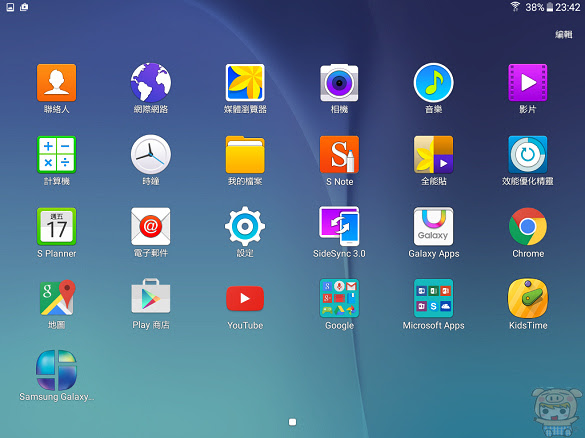Tap the 38% battery indicator

(x=539, y=7)
